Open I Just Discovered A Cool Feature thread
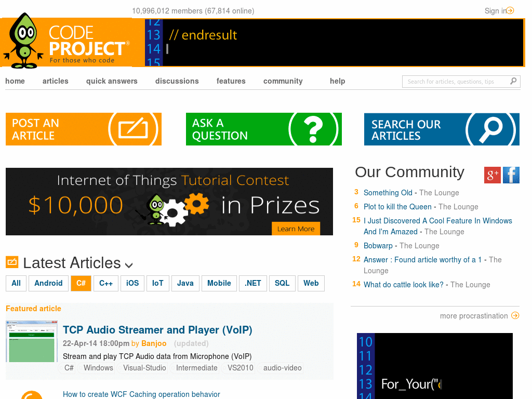The height and width of the screenshot is (399, 532). 437,226
